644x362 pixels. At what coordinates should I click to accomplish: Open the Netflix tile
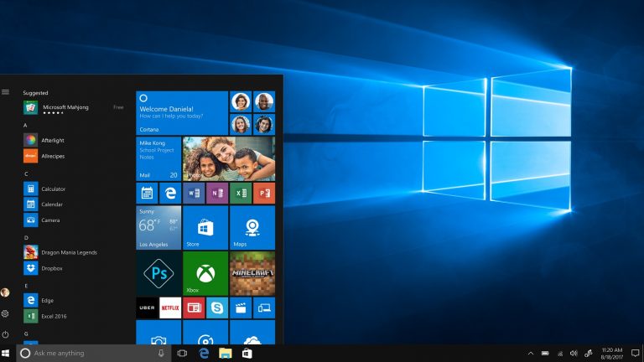pyautogui.click(x=170, y=308)
